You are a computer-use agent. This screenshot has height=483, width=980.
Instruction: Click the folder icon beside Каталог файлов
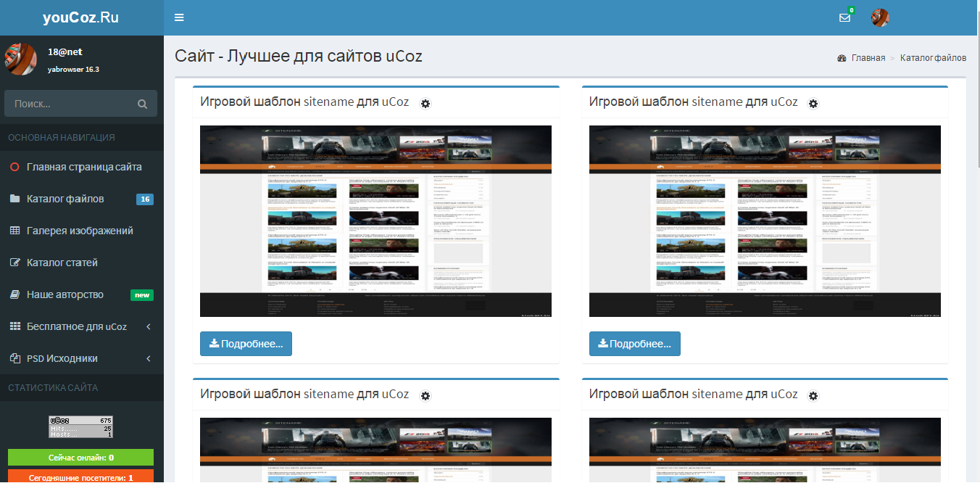(x=14, y=199)
